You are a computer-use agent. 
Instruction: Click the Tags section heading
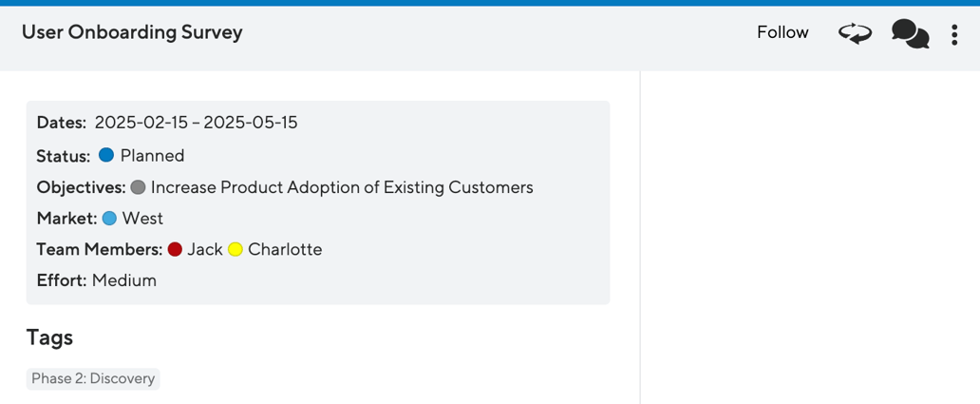coord(49,337)
